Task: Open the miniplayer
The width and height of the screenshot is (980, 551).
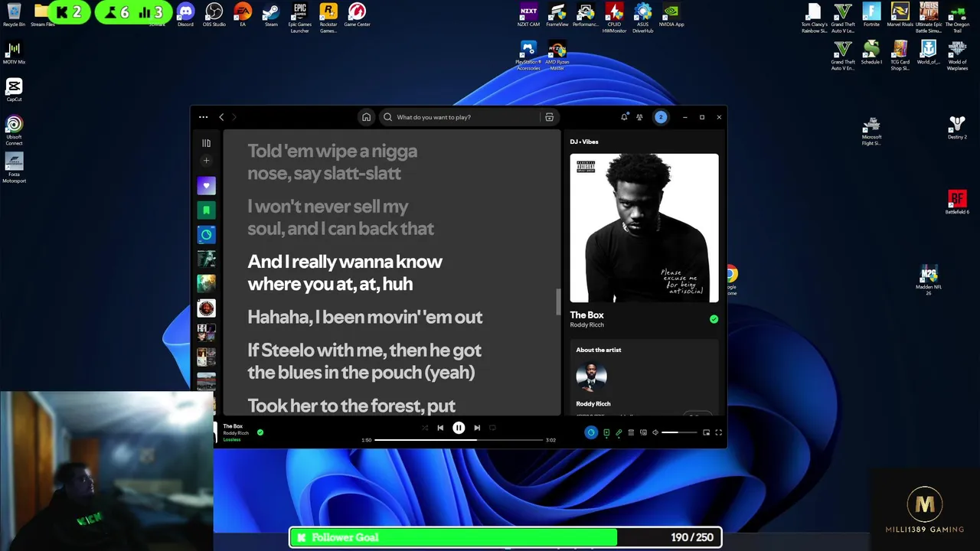Action: point(706,432)
